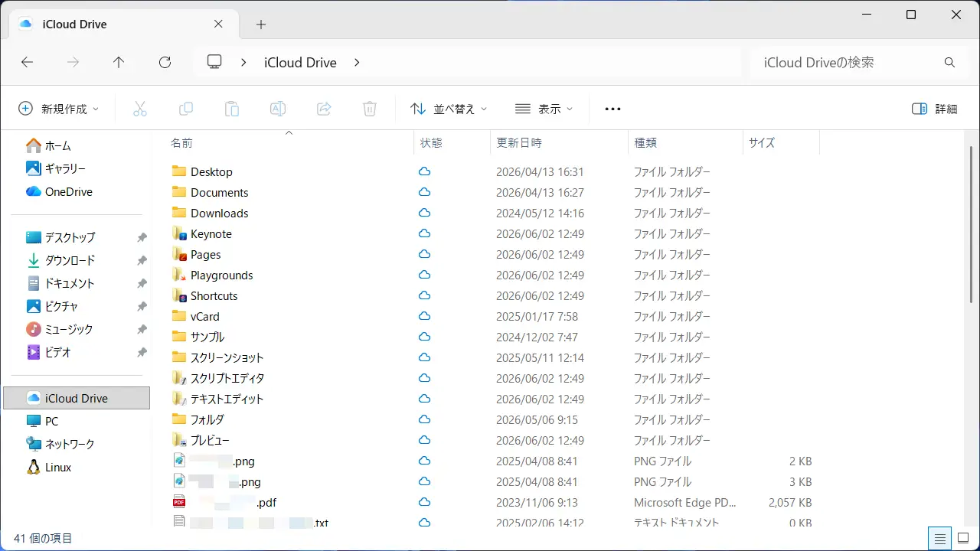
Task: Click the 2,057 KB size cell
Action: point(790,503)
